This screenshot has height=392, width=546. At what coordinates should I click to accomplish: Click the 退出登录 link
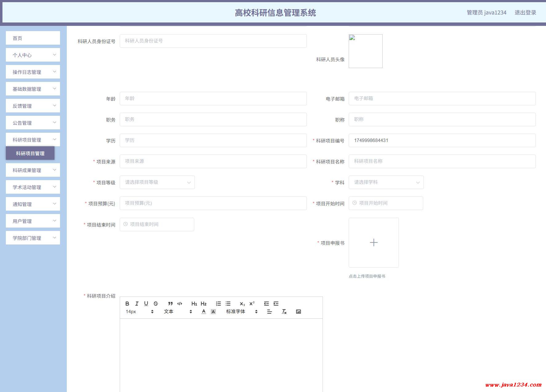525,13
